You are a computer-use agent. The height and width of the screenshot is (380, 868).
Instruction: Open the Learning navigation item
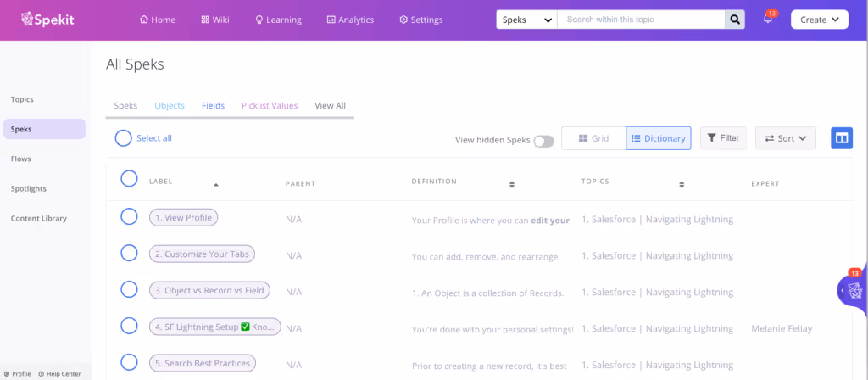click(x=278, y=20)
